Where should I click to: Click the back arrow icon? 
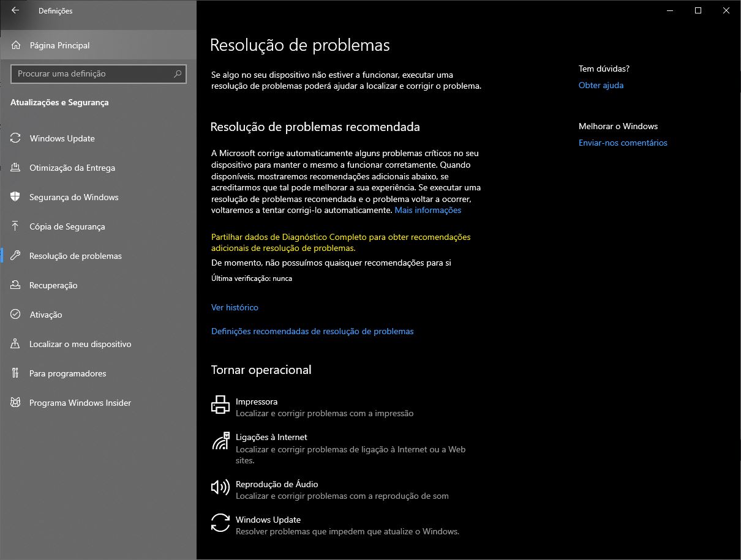[15, 10]
